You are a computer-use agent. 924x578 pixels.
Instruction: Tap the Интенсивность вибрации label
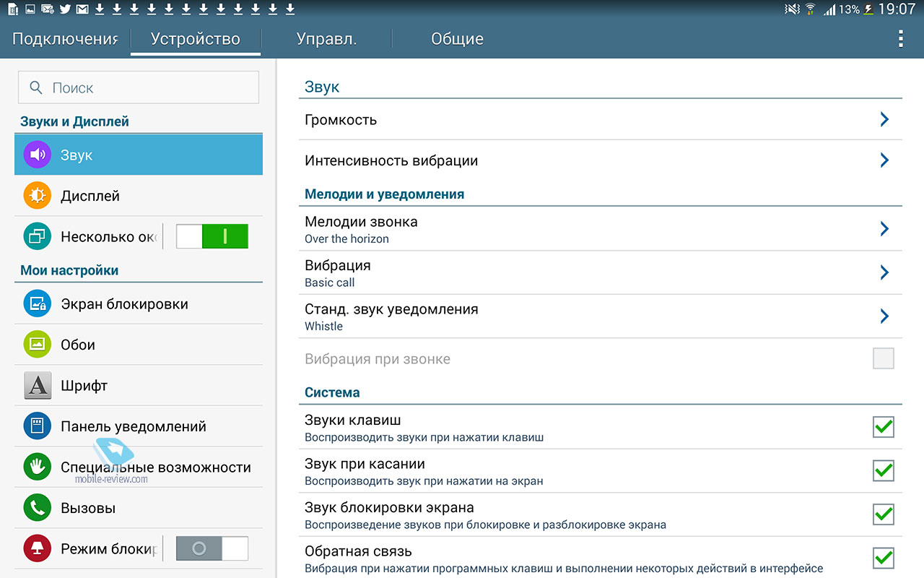[391, 160]
